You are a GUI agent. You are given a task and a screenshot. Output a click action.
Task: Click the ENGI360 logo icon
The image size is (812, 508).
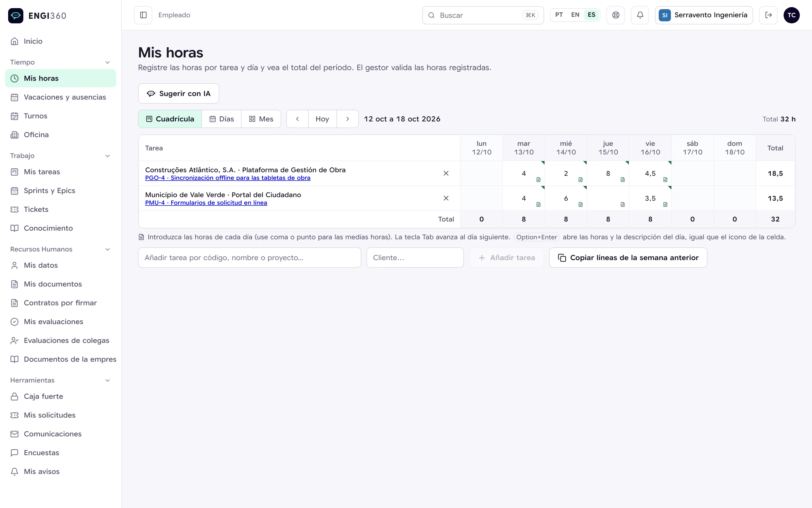16,15
